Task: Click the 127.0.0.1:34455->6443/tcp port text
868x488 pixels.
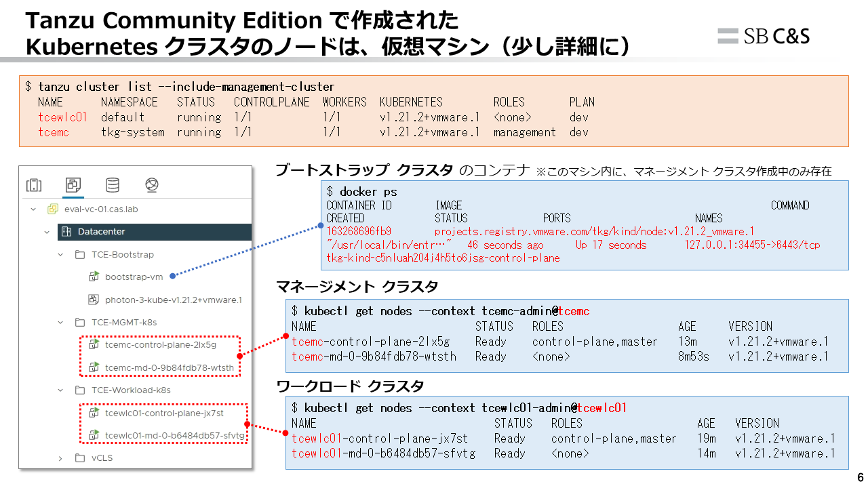Action: click(752, 245)
